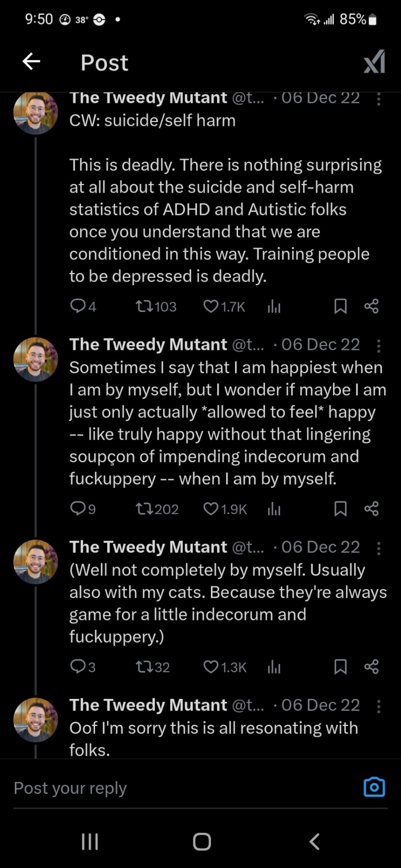The width and height of the screenshot is (401, 868).
Task: Repost the post with 32 reposts
Action: coord(144,666)
